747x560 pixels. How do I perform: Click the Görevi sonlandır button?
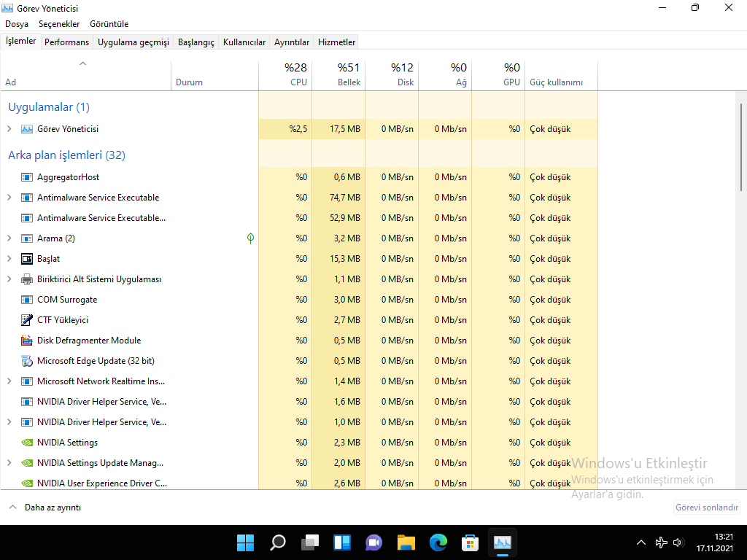click(x=706, y=507)
